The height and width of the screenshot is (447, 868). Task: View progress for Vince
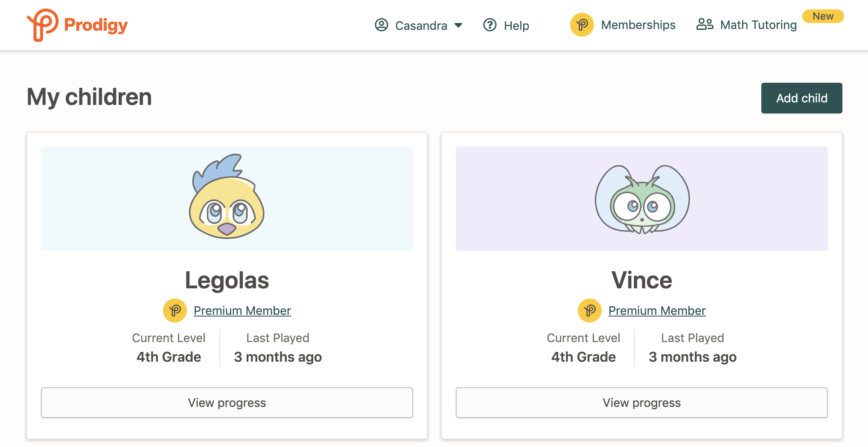point(642,403)
